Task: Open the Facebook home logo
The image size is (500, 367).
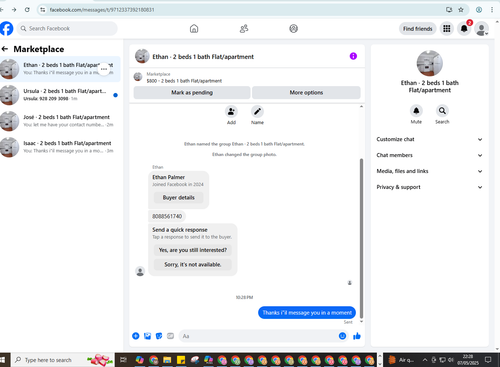Action: click(6, 29)
